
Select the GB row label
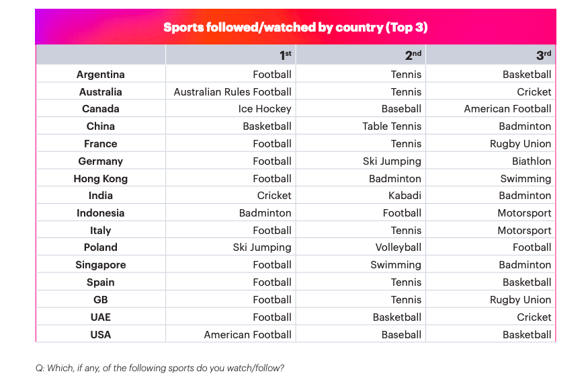pyautogui.click(x=101, y=300)
